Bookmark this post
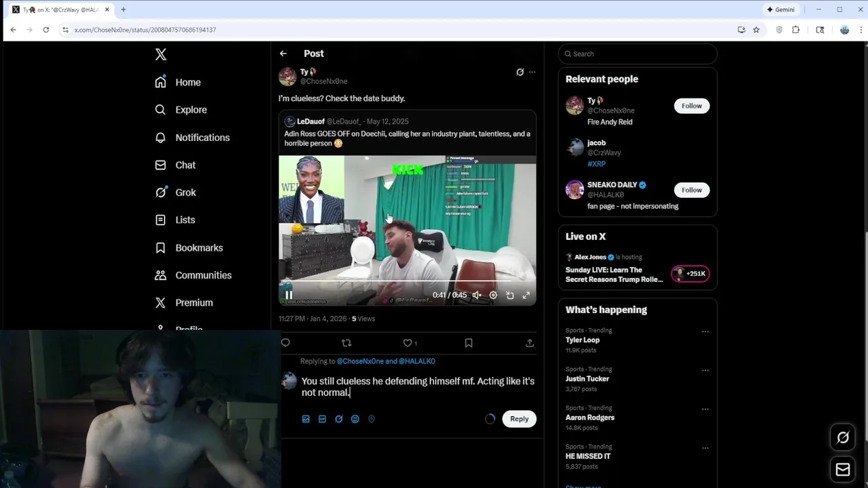Image resolution: width=868 pixels, height=488 pixels. (x=469, y=343)
